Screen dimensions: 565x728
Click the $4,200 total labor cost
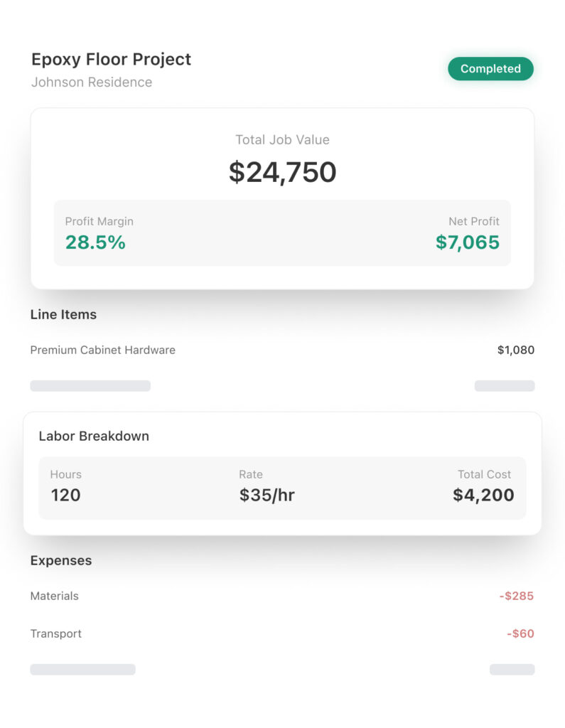point(483,495)
